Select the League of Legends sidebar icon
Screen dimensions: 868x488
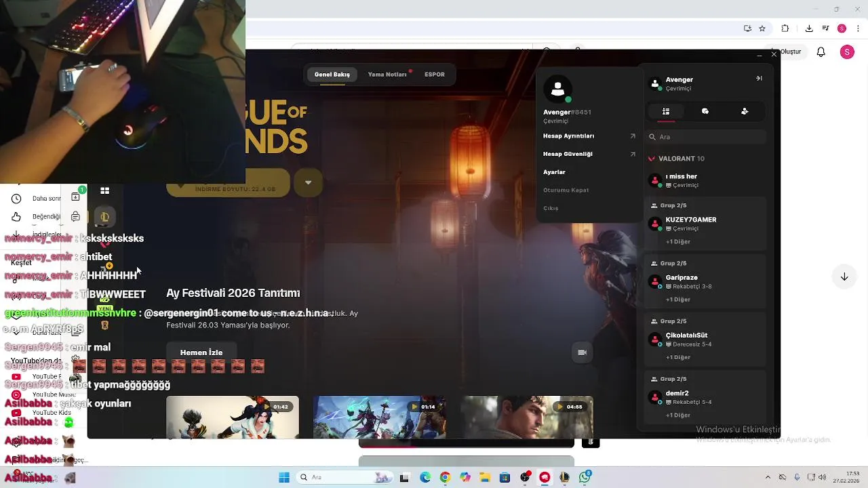[x=104, y=217]
